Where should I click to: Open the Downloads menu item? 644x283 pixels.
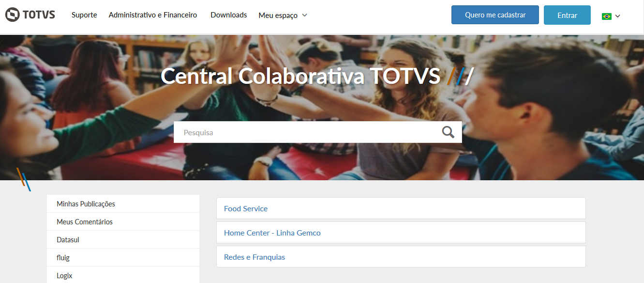point(229,15)
